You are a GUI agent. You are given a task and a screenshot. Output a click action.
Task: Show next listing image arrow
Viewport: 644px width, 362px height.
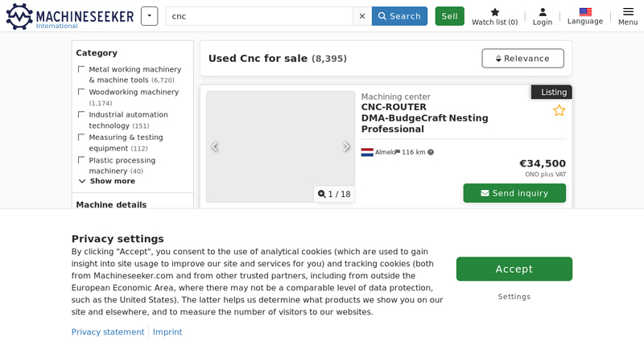tap(346, 146)
